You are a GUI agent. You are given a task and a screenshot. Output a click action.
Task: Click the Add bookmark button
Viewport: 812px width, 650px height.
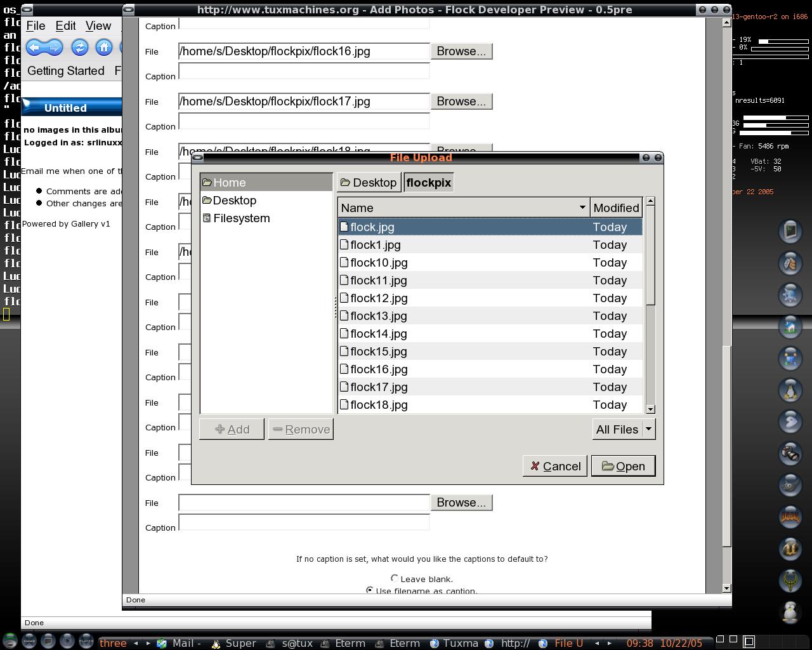coord(232,429)
